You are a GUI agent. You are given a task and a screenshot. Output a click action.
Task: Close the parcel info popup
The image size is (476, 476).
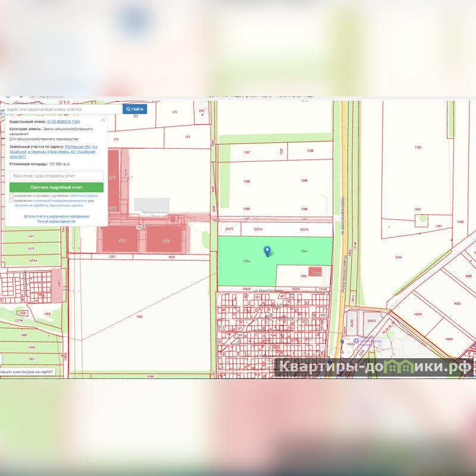point(104,120)
